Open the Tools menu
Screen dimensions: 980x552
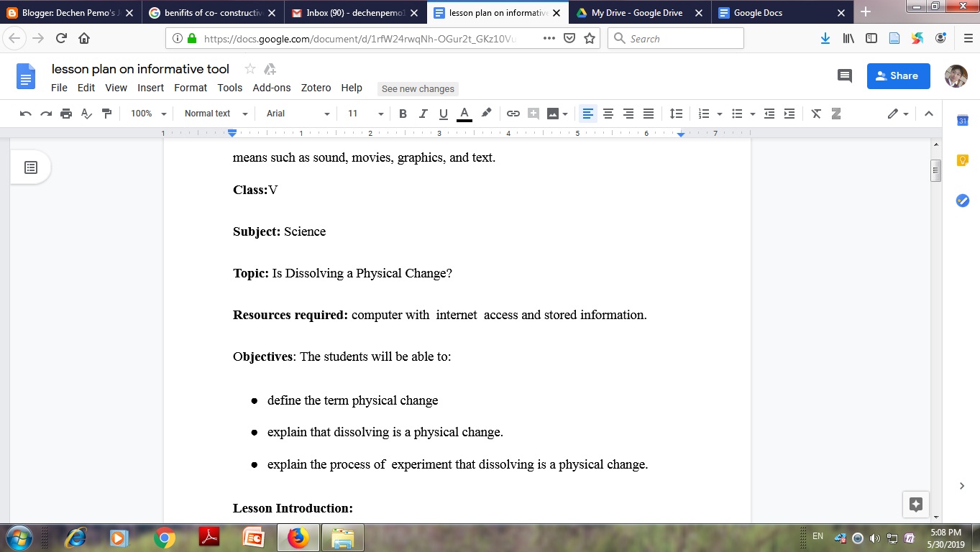(x=229, y=88)
